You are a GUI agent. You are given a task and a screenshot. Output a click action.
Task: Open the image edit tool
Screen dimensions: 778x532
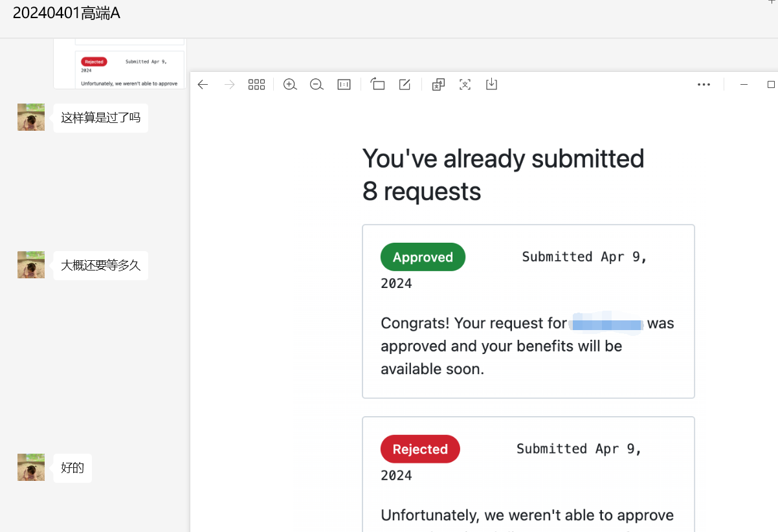[x=405, y=85]
